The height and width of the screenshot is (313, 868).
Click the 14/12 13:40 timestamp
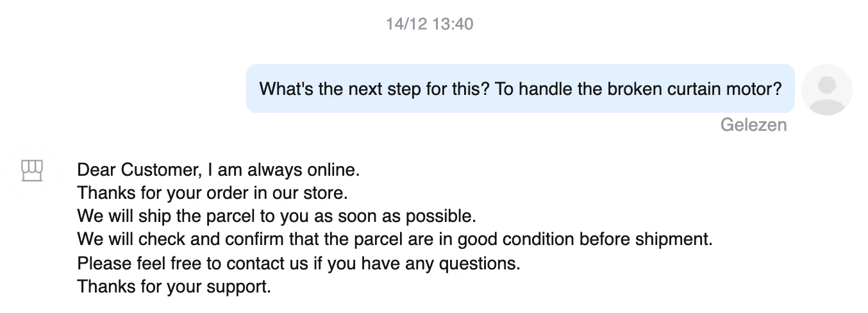(x=430, y=24)
